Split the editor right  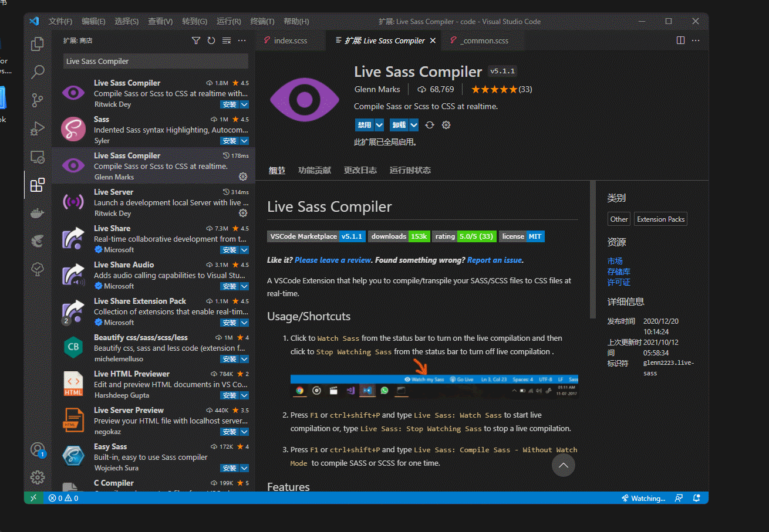[680, 40]
